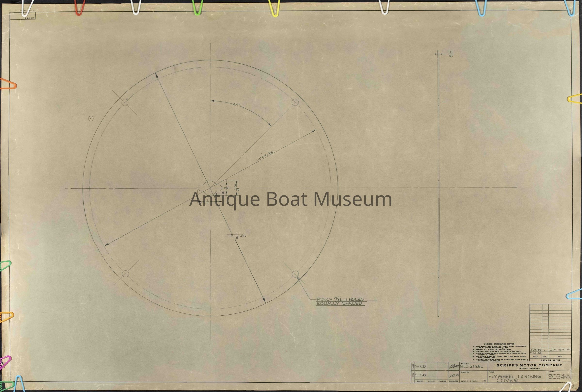This screenshot has height=392, width=582.
Task: Click the upper-left punched bolt hole
Action: [x=125, y=102]
